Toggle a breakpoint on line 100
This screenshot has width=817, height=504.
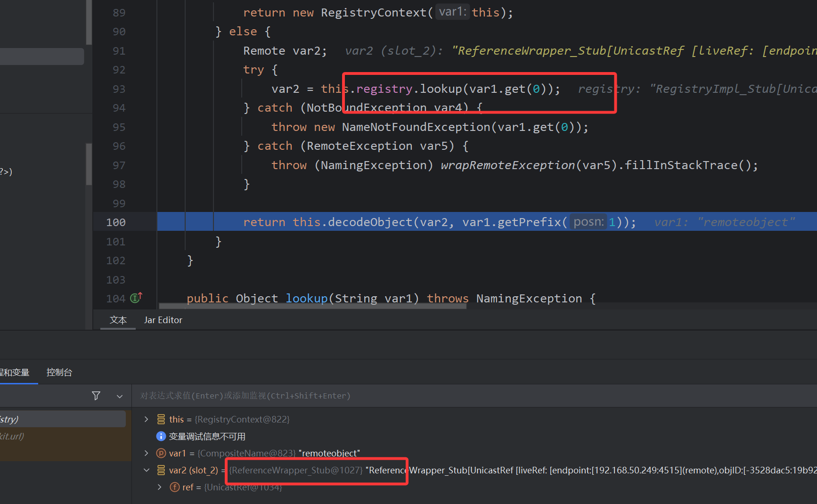(x=116, y=222)
